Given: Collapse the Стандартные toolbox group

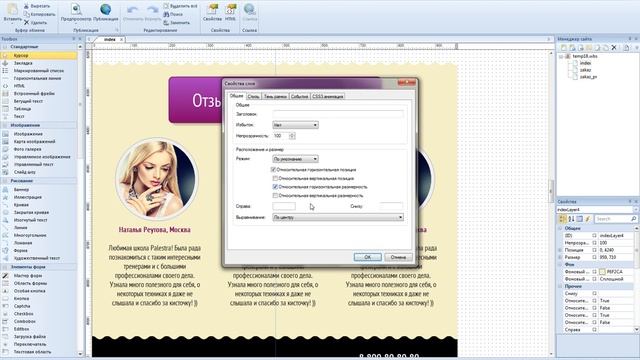Looking at the screenshot, I should click(x=5, y=47).
